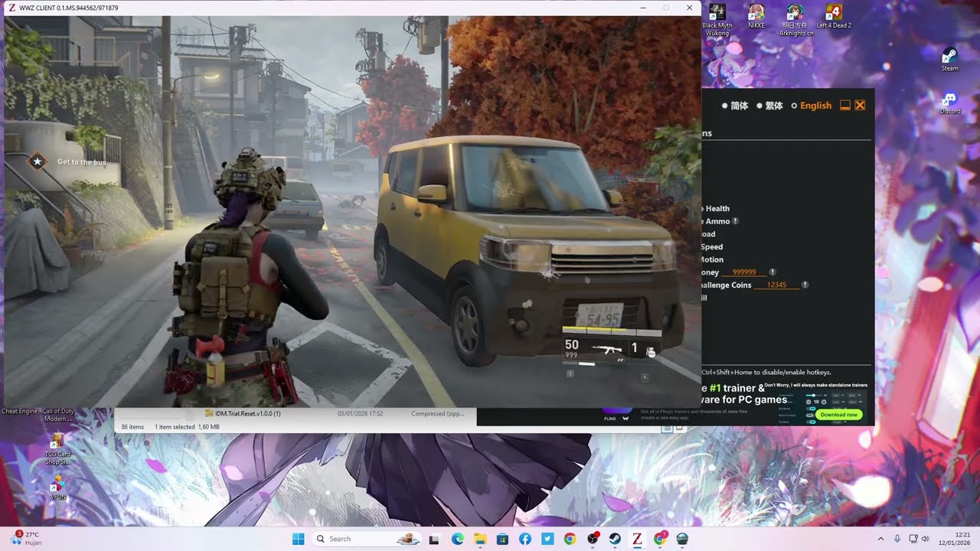
Task: Click the info icon beside Challenge Coins value
Action: (x=805, y=285)
